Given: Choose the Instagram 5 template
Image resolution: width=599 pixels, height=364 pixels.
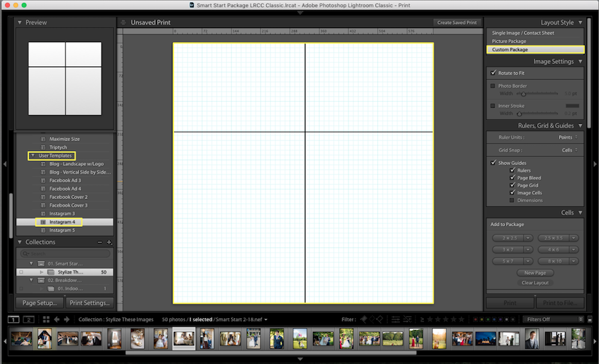Looking at the screenshot, I should click(63, 230).
